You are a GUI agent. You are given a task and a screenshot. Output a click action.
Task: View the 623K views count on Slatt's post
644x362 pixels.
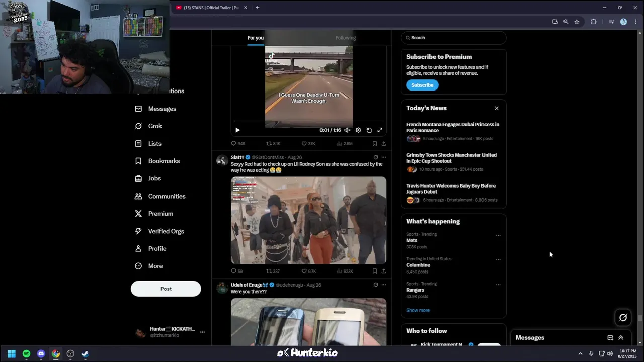click(x=345, y=271)
